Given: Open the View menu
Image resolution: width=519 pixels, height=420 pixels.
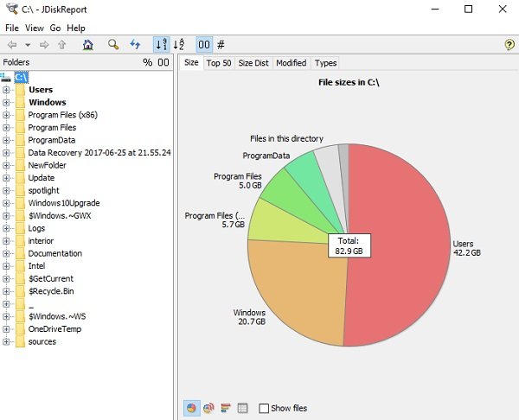Looking at the screenshot, I should pyautogui.click(x=35, y=29).
